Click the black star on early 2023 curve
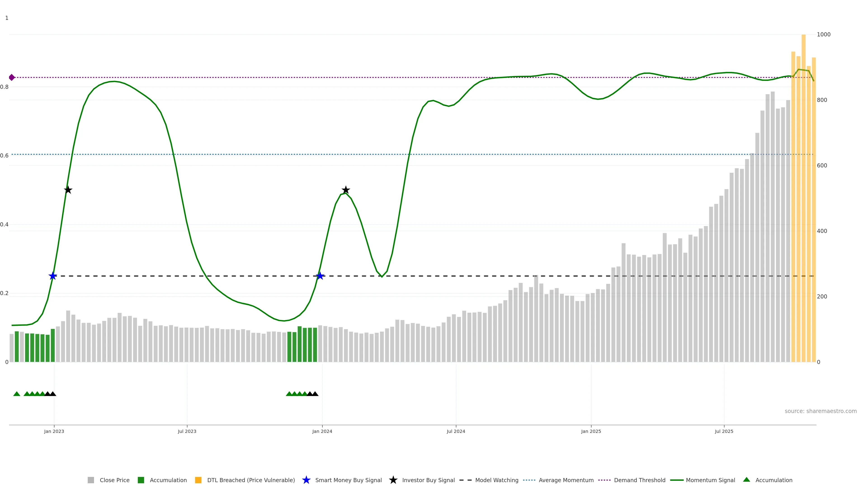The width and height of the screenshot is (868, 488). pos(68,190)
